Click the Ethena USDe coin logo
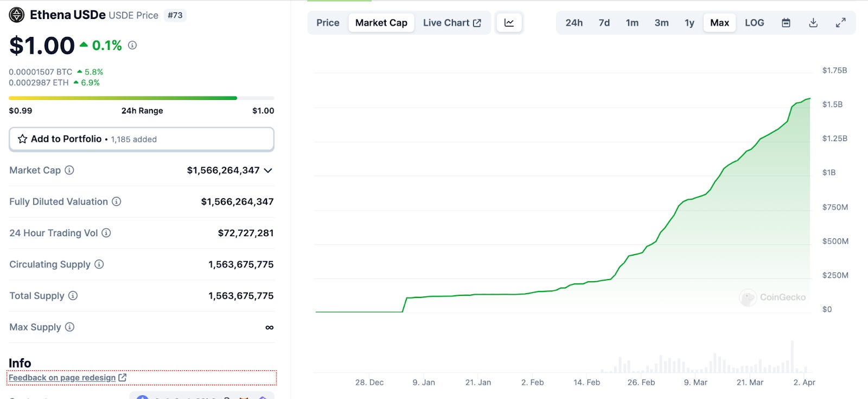 click(16, 15)
